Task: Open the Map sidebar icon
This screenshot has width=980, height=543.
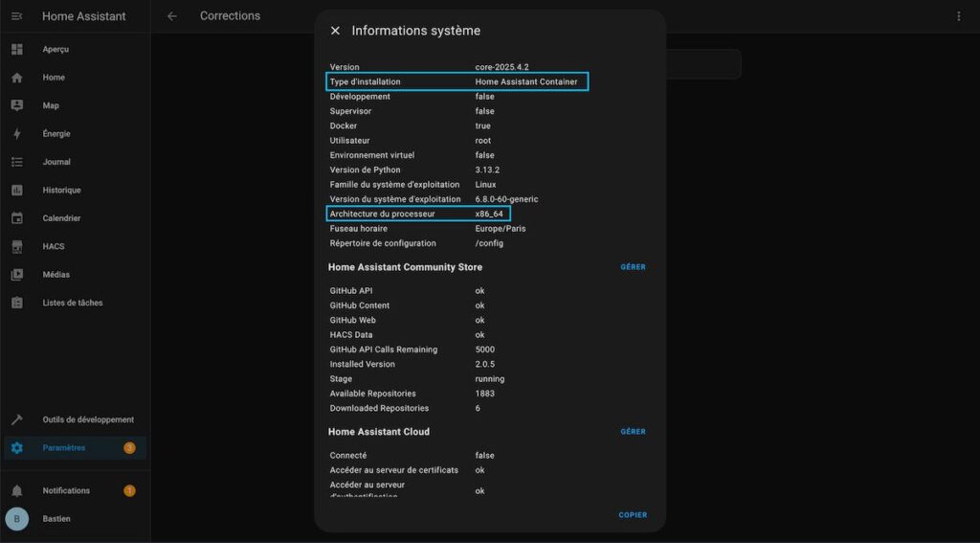Action: pos(17,105)
